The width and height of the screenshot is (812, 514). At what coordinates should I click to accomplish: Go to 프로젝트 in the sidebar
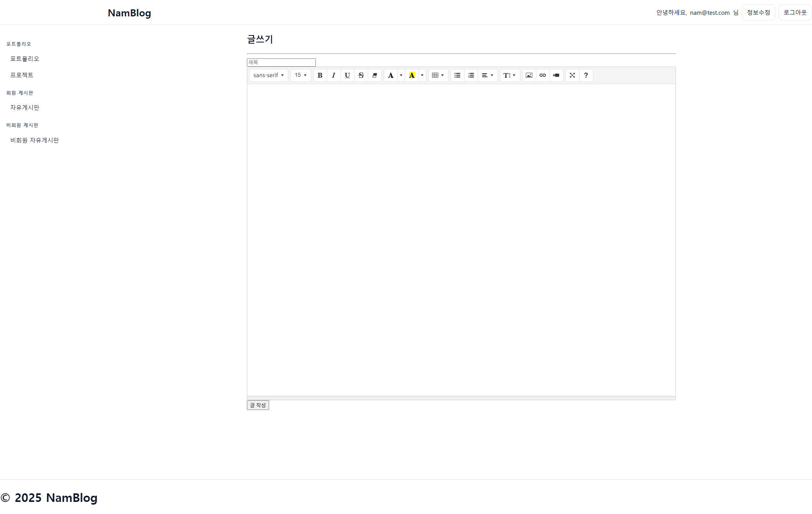click(22, 75)
